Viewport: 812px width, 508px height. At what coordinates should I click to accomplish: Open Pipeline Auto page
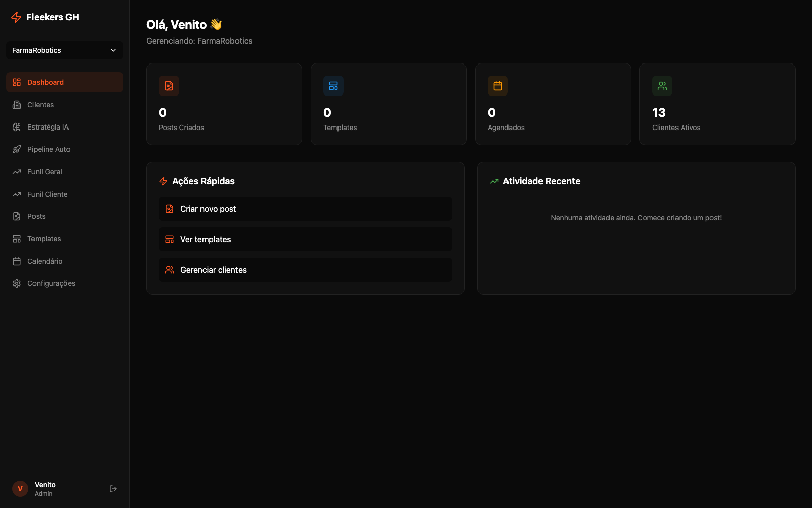64,149
